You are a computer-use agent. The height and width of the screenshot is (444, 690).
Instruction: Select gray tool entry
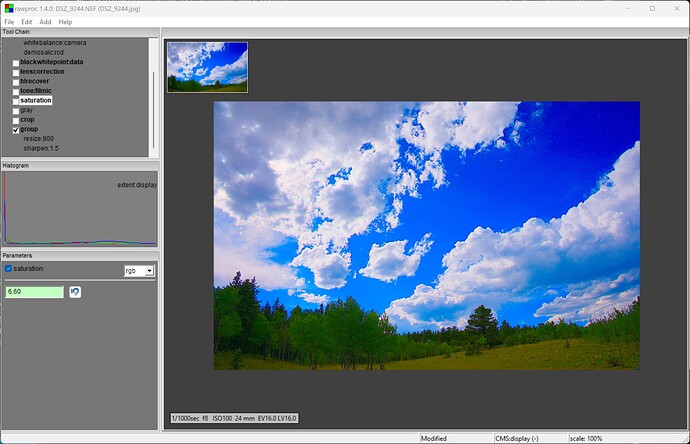click(x=26, y=110)
